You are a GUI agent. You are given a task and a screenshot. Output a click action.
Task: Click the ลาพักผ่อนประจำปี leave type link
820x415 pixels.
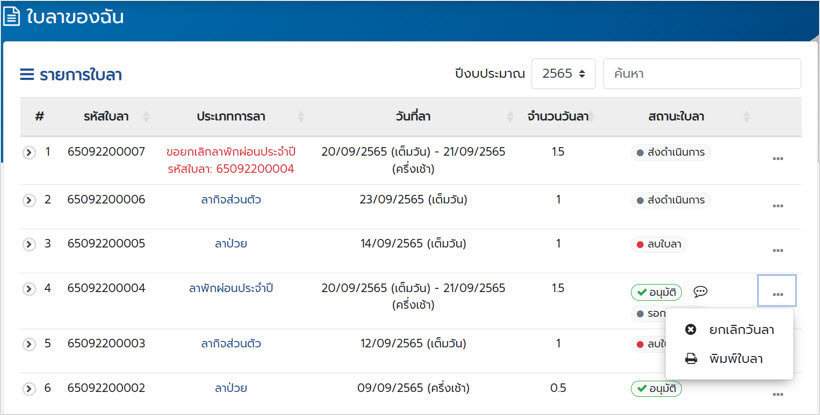click(230, 289)
